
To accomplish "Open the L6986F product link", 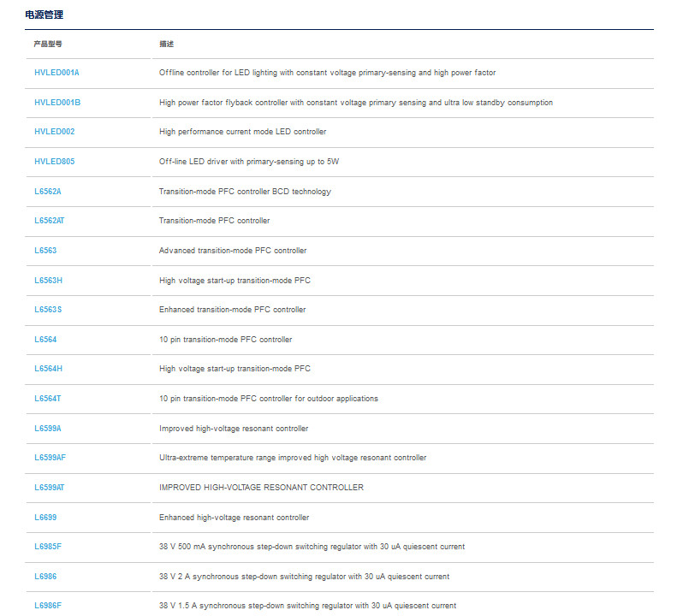I will [48, 605].
